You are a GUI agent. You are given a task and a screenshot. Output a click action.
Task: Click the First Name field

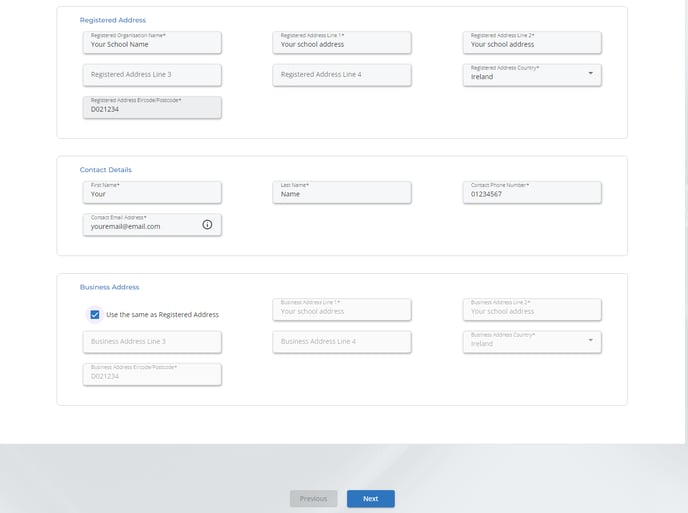point(152,192)
